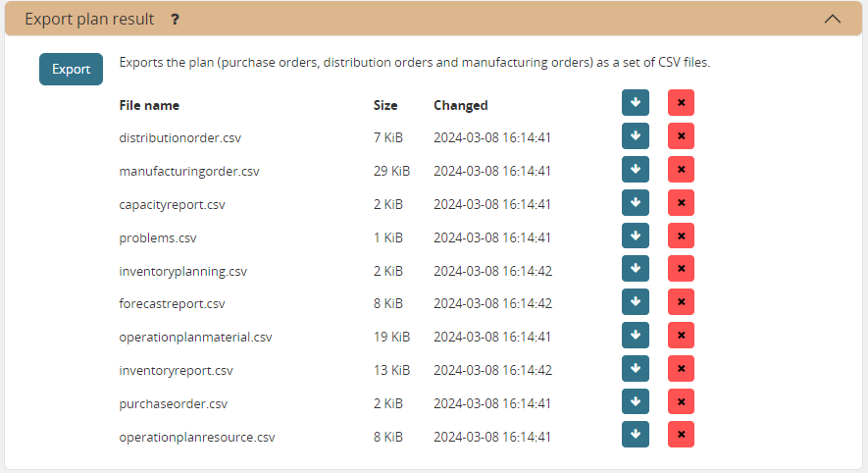This screenshot has height=473, width=868.
Task: Click the Export button
Action: point(71,69)
